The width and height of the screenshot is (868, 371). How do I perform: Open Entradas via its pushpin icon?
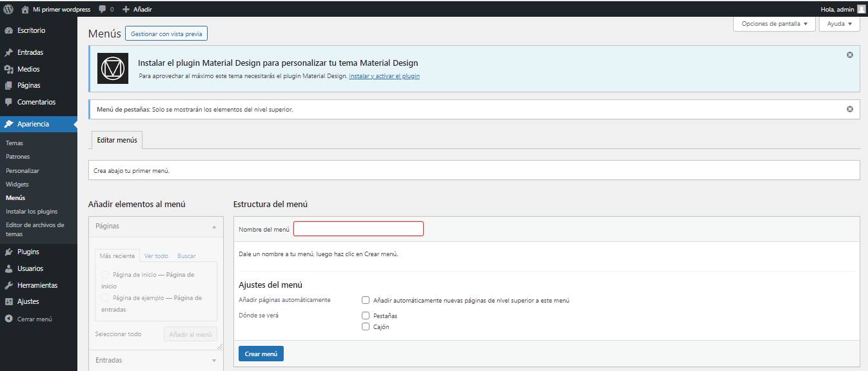point(9,52)
